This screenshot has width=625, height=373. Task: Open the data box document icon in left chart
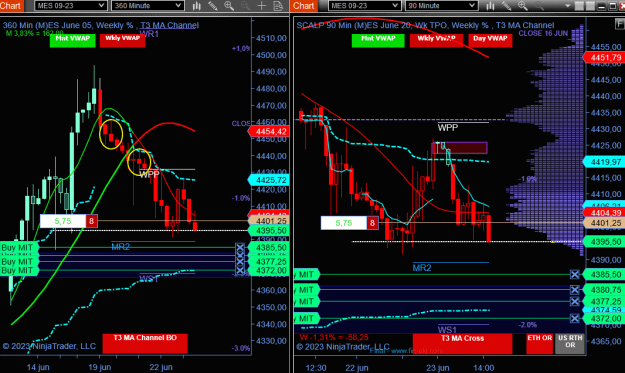coord(278,6)
